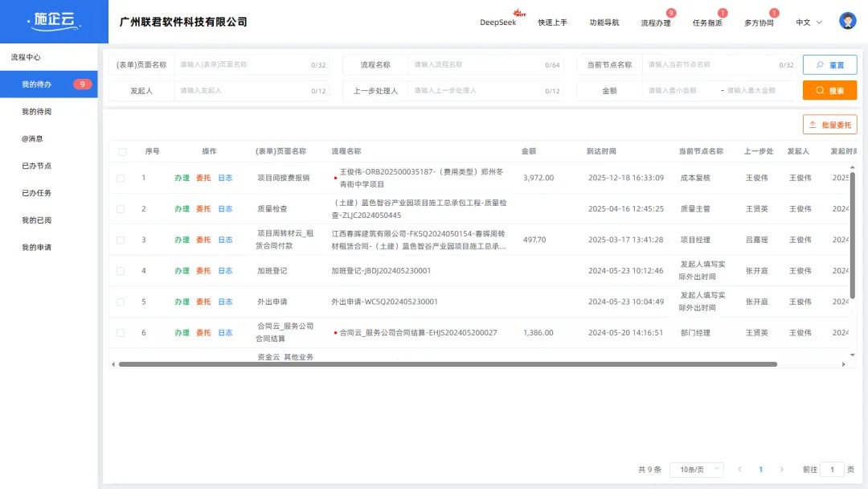Open the 10条/页 page size dropdown
Screen dimensions: 868x489
click(x=696, y=469)
